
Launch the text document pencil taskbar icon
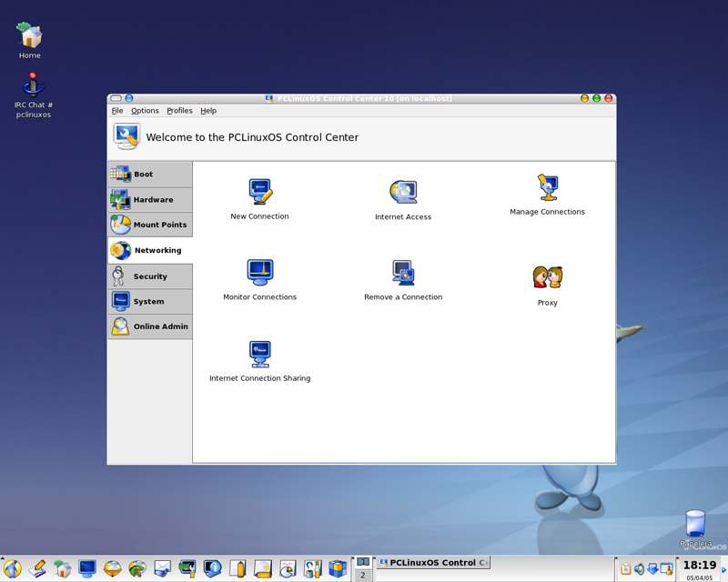click(x=238, y=568)
